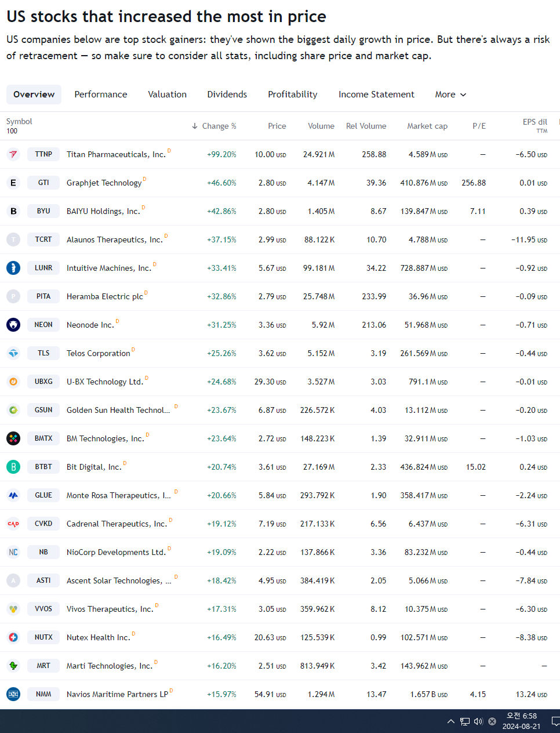Open the Nutex Health Inc. link
560x733 pixels.
(99, 637)
